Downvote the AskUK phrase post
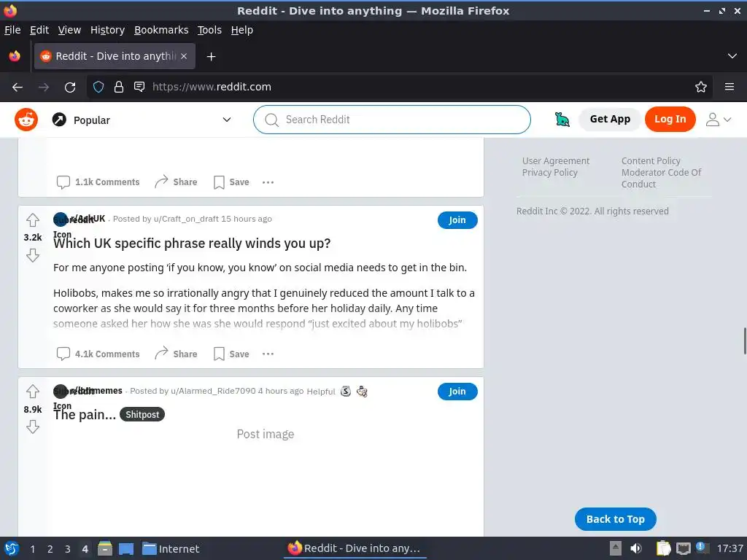Viewport: 747px width, 560px height. (x=33, y=256)
